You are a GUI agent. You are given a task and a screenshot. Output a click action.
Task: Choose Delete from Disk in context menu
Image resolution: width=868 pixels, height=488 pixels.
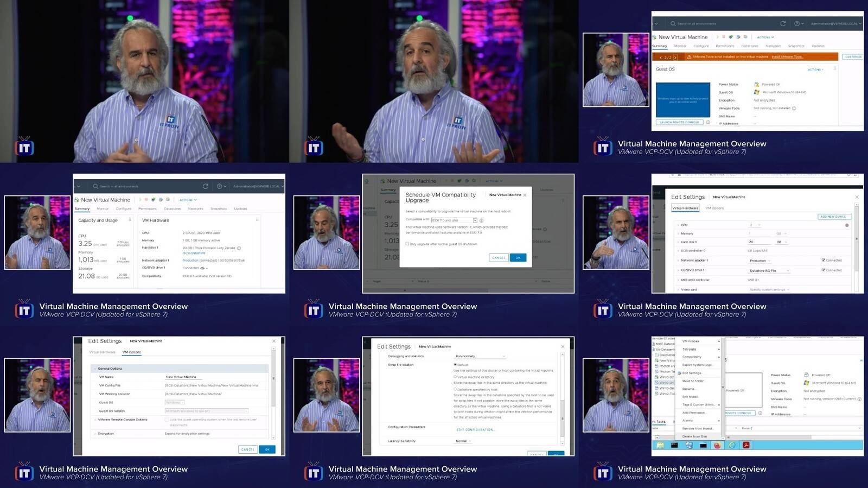694,436
